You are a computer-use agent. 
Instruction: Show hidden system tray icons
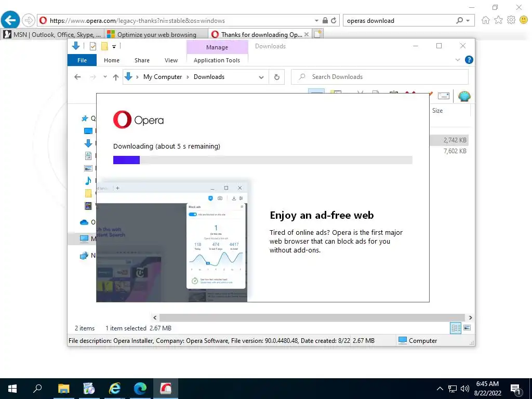coord(440,389)
